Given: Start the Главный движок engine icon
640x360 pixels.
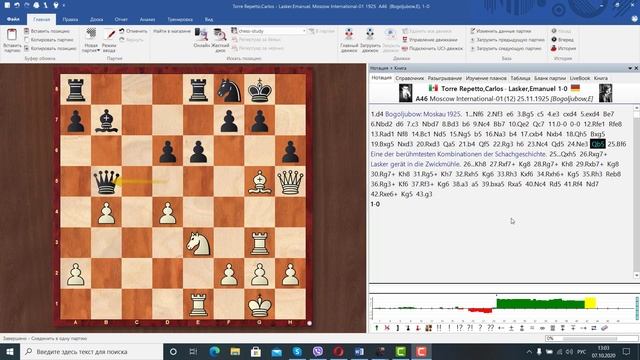Looking at the screenshot, I should tap(349, 35).
